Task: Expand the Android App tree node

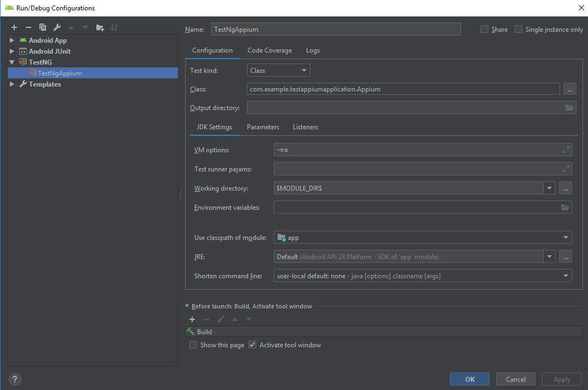Action: click(x=11, y=40)
